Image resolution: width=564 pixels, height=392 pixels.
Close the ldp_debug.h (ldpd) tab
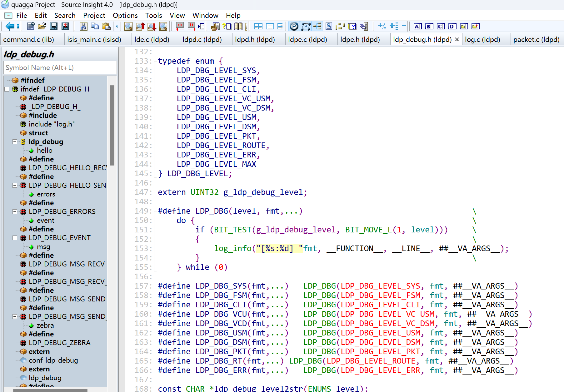point(457,39)
